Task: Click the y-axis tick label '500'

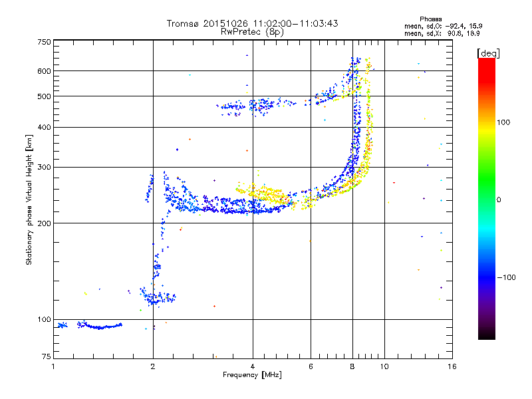Action: point(44,96)
